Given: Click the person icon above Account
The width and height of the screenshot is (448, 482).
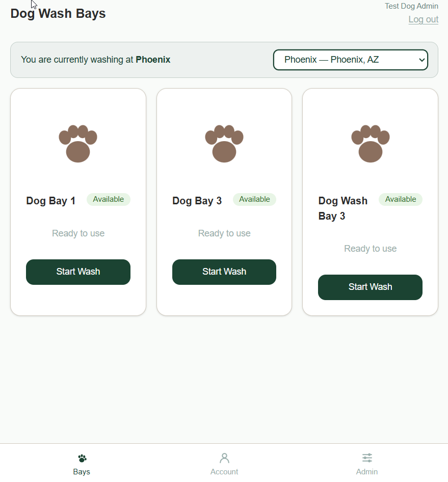Looking at the screenshot, I should (224, 458).
